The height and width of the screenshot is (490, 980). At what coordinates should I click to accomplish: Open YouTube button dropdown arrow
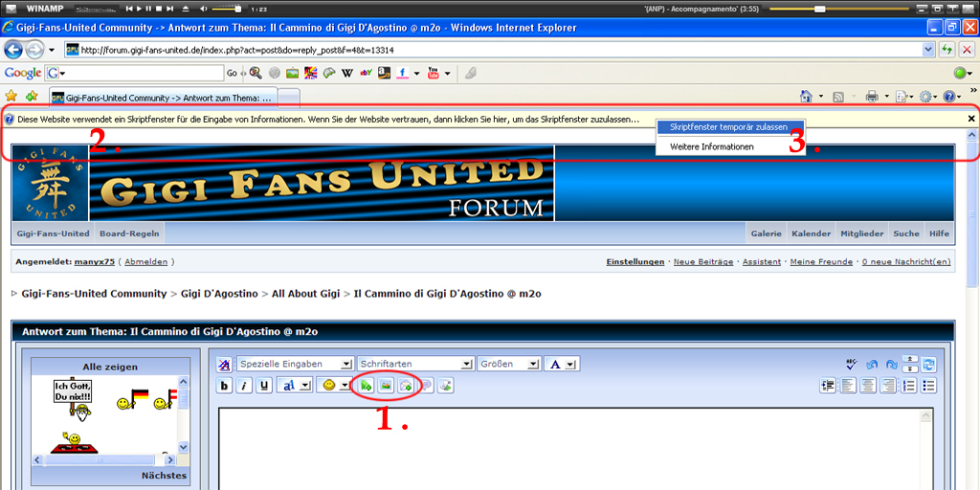448,74
